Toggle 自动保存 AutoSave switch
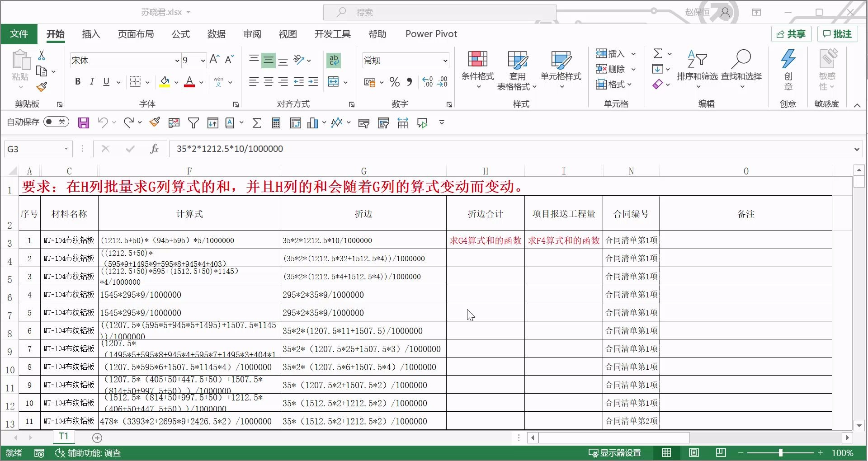Viewport: 868px width, 461px height. pos(56,122)
